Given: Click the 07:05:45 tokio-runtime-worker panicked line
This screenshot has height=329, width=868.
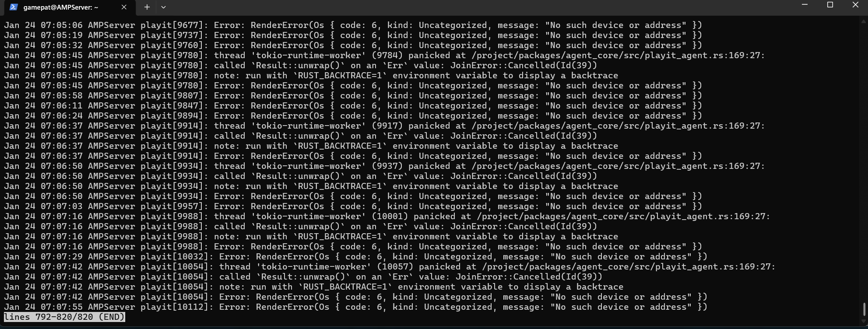Looking at the screenshot, I should (384, 55).
